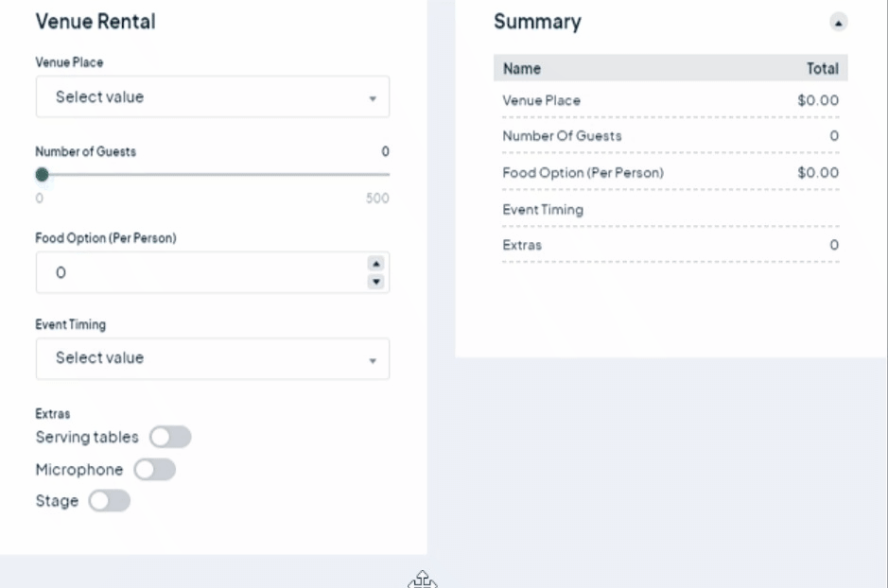Image resolution: width=888 pixels, height=588 pixels.
Task: Click the Food Option increment up arrow
Action: pos(375,265)
